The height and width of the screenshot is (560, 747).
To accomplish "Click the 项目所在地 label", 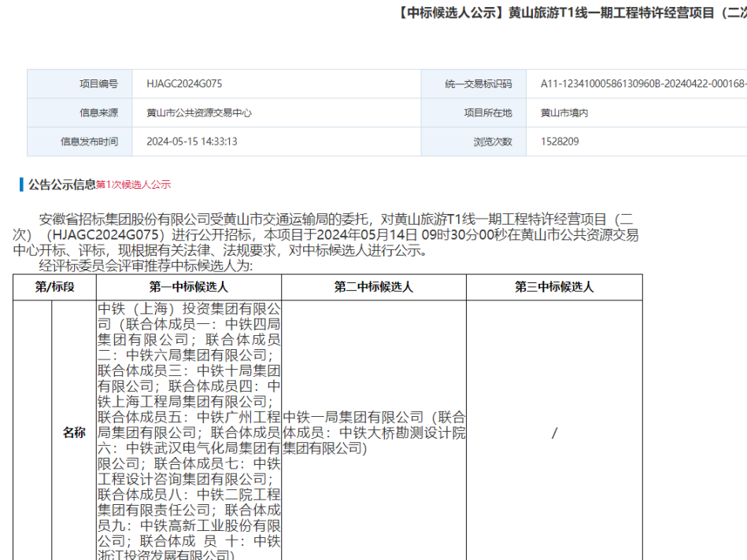I will pyautogui.click(x=488, y=112).
